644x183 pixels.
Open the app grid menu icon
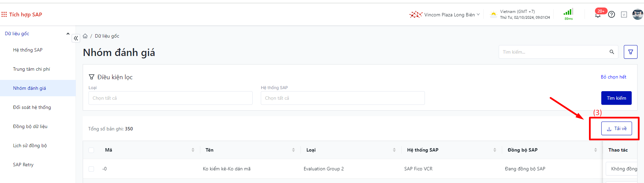click(x=4, y=14)
